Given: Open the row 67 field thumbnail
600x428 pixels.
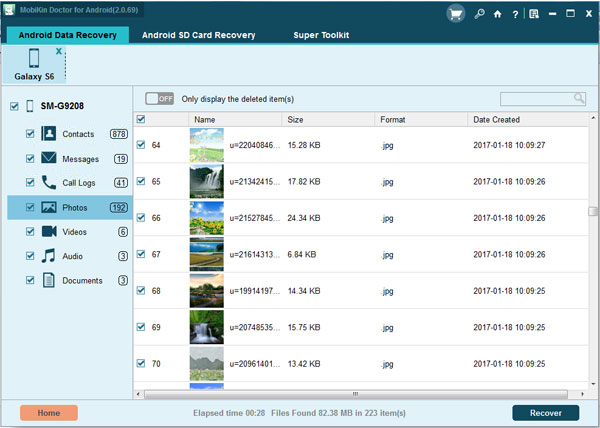Looking at the screenshot, I should click(207, 254).
